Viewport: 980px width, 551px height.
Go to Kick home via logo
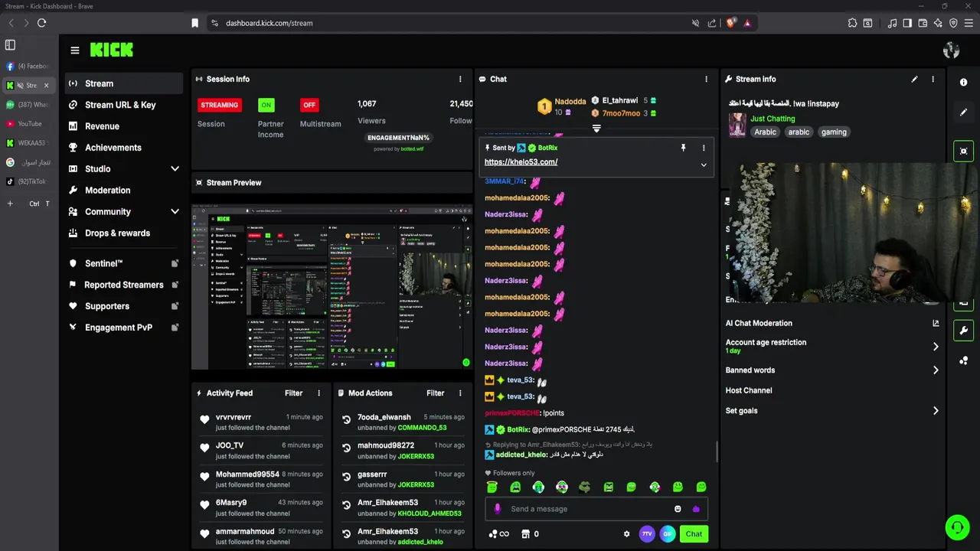click(x=111, y=50)
